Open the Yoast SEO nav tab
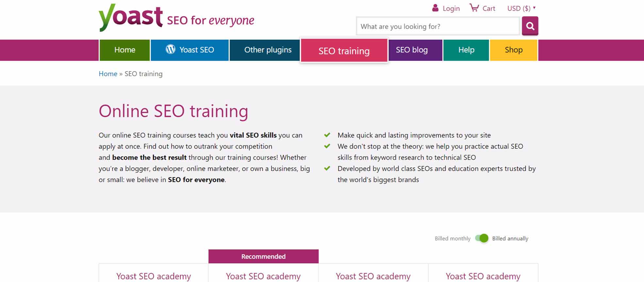 190,50
